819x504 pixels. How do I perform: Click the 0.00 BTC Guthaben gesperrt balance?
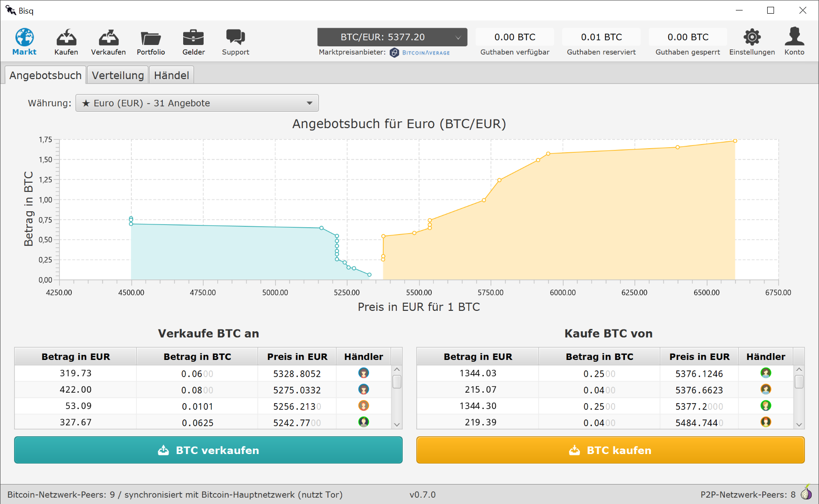688,37
